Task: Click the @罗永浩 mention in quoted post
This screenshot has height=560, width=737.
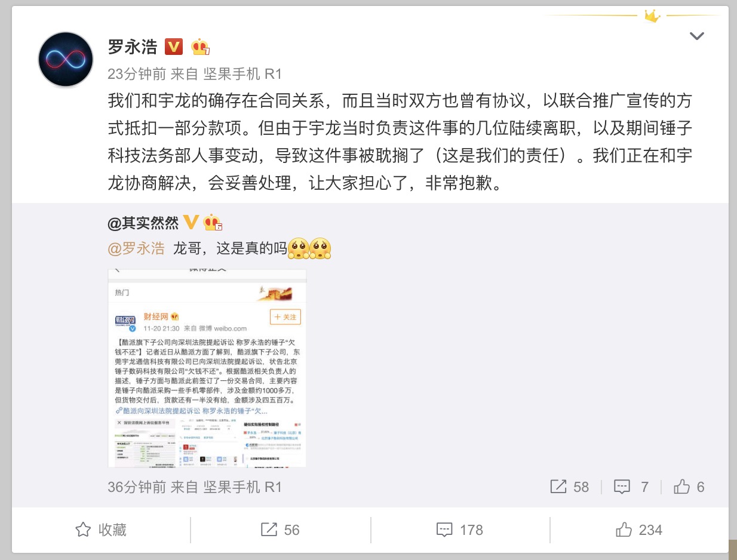Action: (x=136, y=248)
